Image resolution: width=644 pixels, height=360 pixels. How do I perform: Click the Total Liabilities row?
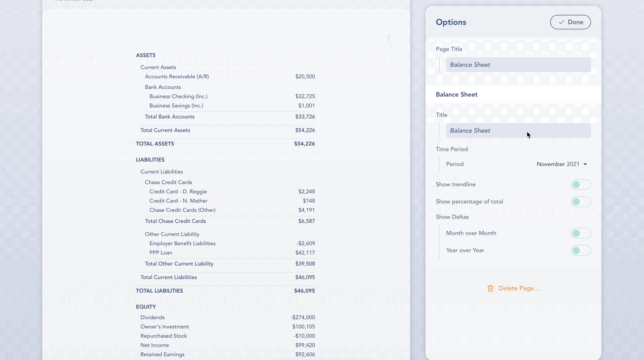click(160, 290)
